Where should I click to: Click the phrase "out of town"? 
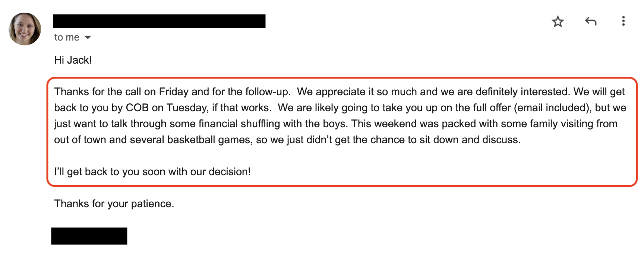[x=80, y=140]
